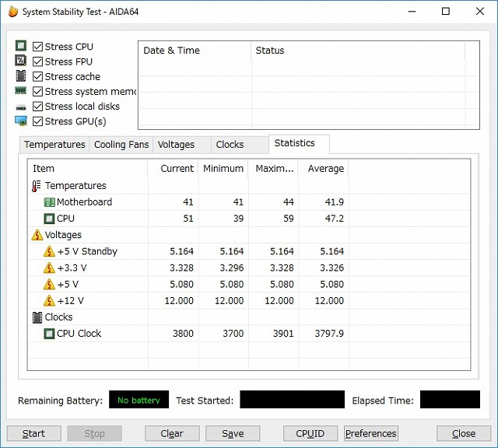Click the Save button
498x448 pixels.
[x=233, y=433]
